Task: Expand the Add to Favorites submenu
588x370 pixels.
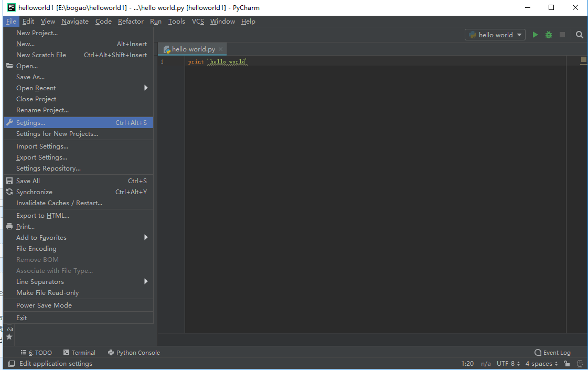Action: tap(78, 238)
